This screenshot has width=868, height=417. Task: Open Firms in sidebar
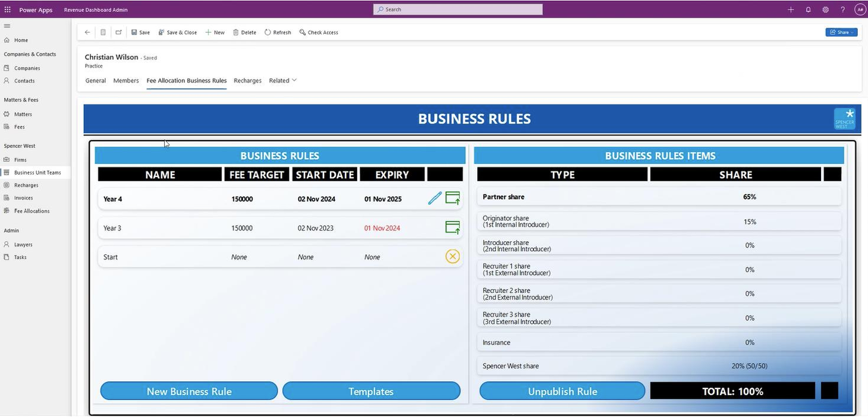20,160
